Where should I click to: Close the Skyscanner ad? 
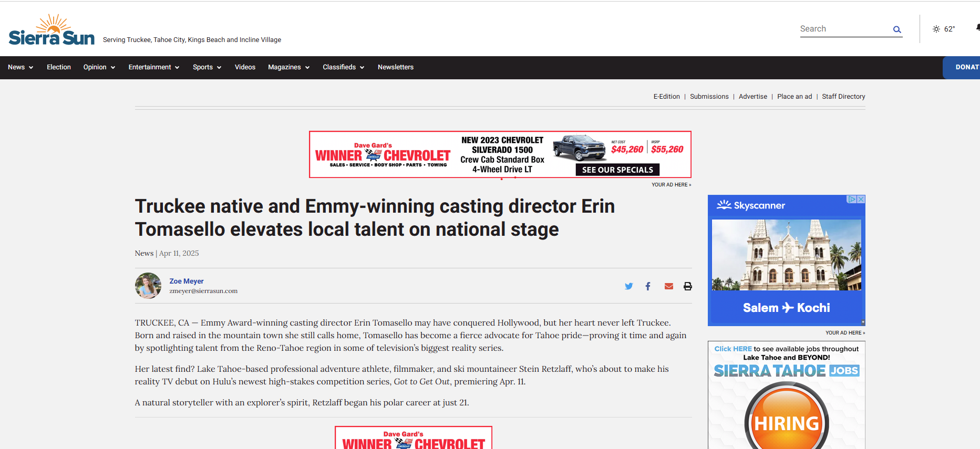tap(861, 199)
